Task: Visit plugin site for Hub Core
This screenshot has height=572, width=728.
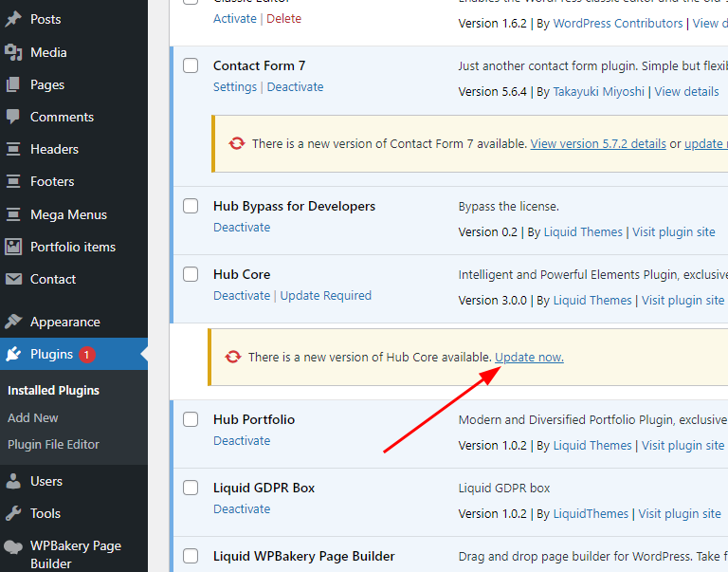Action: 682,300
